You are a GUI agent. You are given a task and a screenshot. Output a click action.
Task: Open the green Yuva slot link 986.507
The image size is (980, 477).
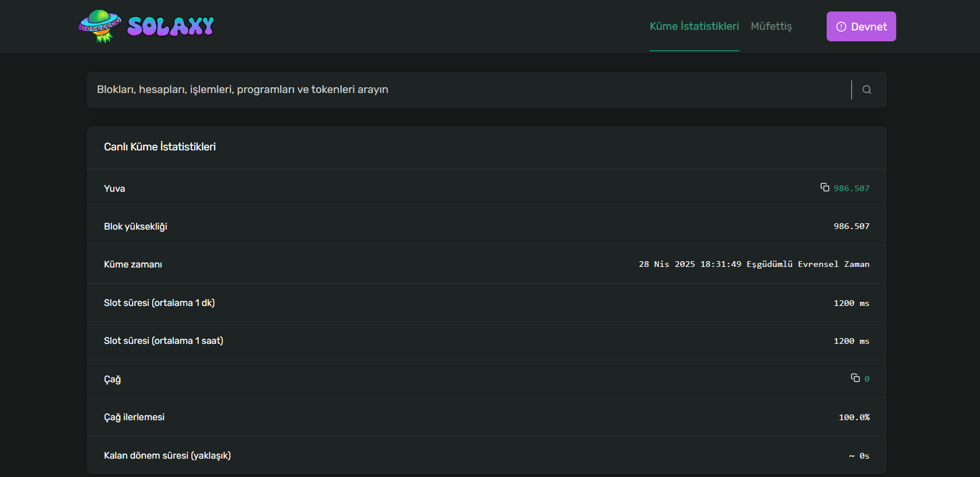[x=852, y=188]
